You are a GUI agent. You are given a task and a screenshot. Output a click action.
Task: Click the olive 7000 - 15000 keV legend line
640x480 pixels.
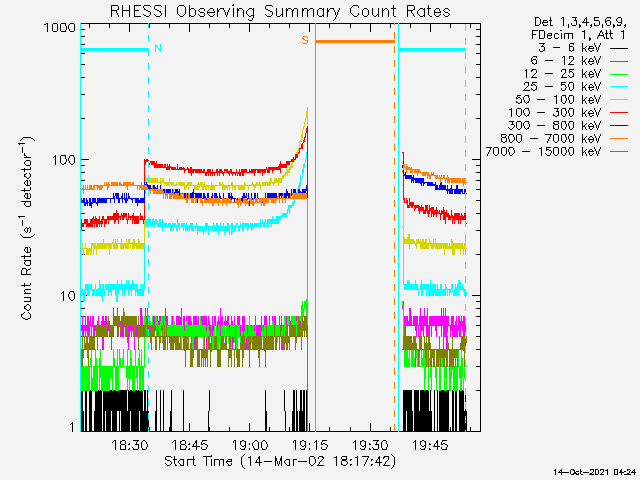[618, 152]
